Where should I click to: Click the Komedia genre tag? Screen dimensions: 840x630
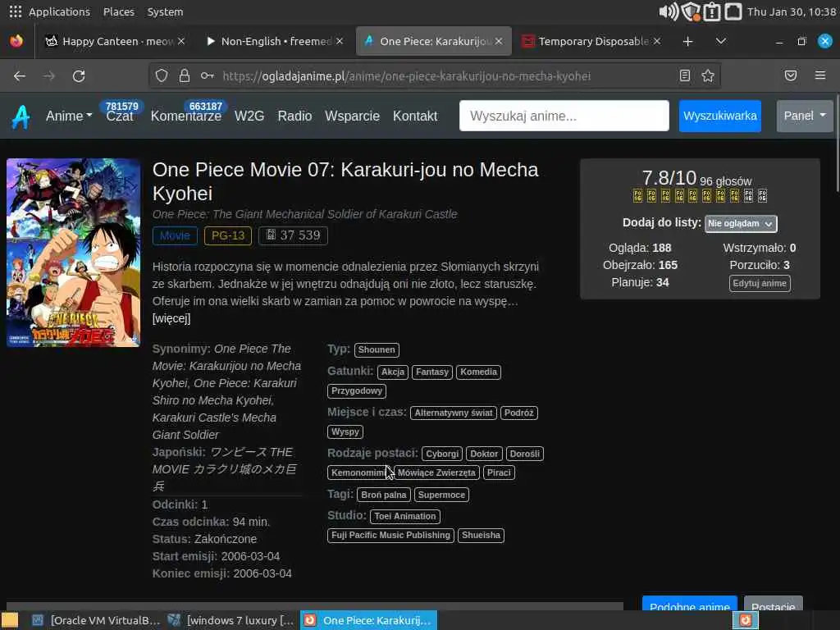478,372
